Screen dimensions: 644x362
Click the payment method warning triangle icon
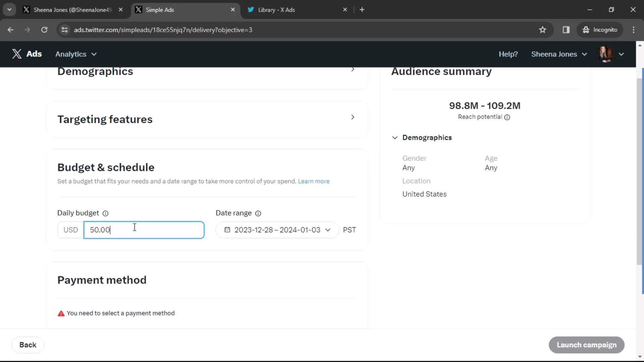[x=61, y=313]
